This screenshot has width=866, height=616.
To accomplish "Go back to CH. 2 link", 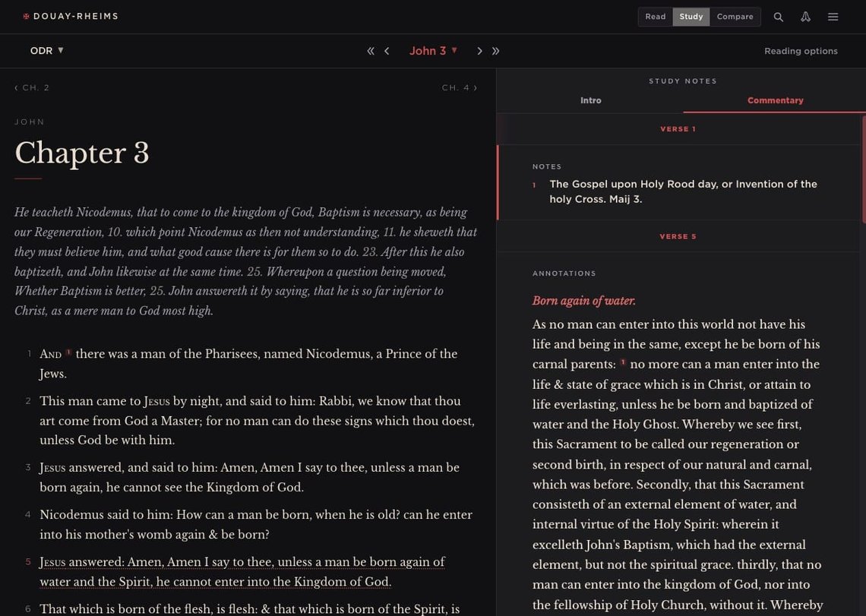I will point(32,88).
